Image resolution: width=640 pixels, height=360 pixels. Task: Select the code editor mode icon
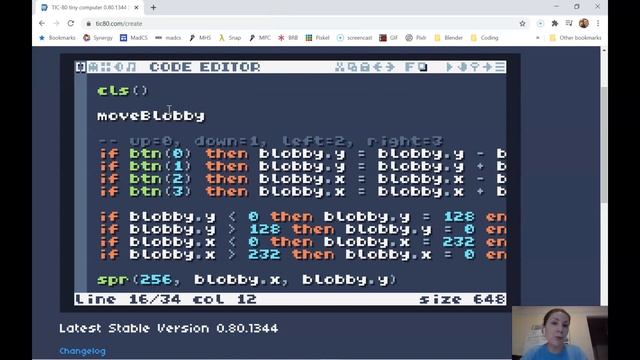coord(81,67)
